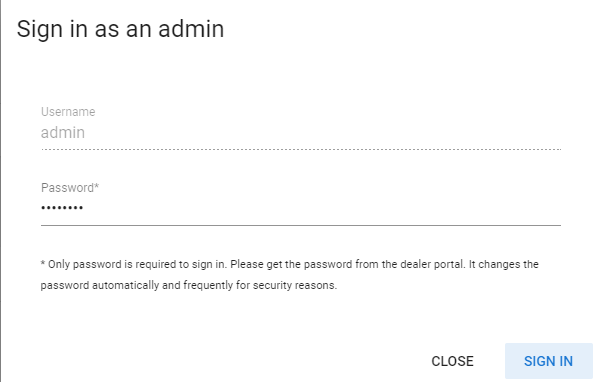601x382 pixels.
Task: Dismiss the dialog with the CLOSE button
Action: pyautogui.click(x=452, y=361)
